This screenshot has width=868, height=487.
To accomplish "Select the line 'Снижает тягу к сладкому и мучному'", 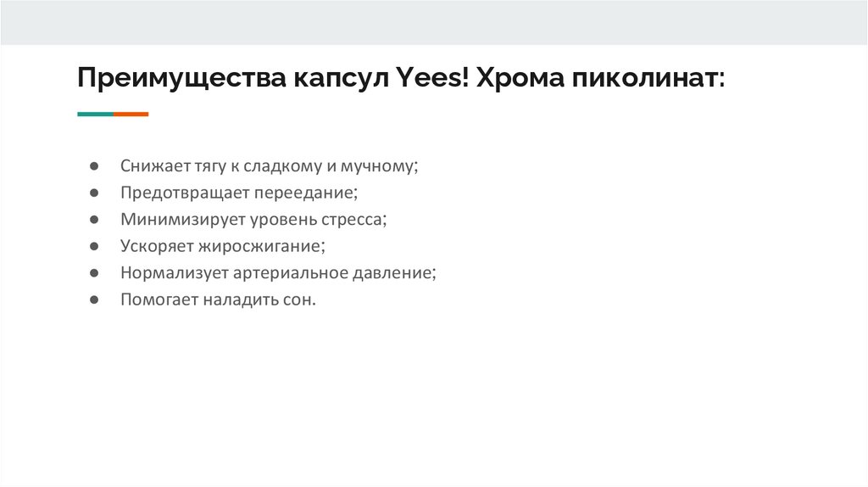I will 270,165.
